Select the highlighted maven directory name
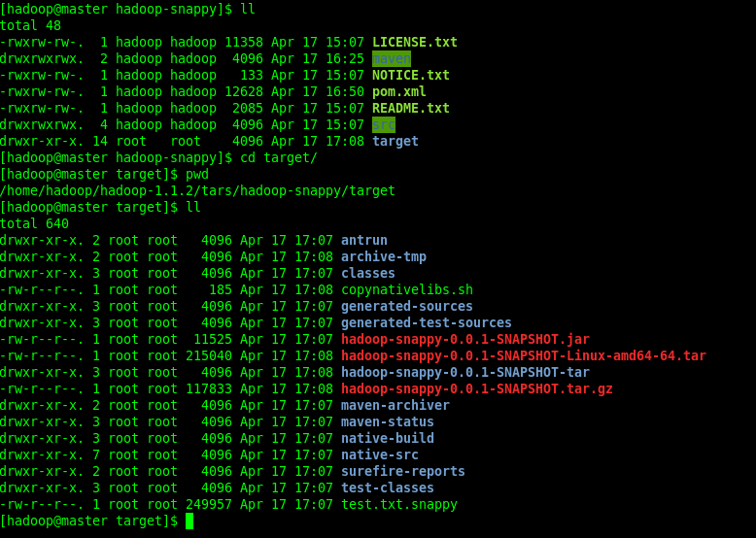This screenshot has height=538, width=756. click(x=392, y=59)
